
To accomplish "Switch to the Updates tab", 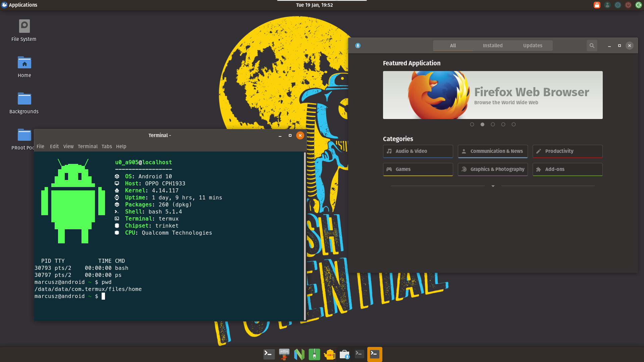I will pos(533,46).
